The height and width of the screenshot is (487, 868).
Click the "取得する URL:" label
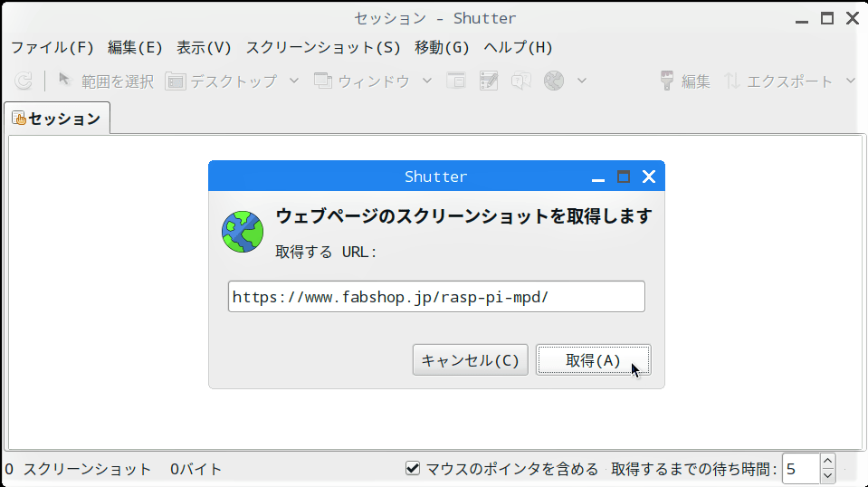[326, 253]
